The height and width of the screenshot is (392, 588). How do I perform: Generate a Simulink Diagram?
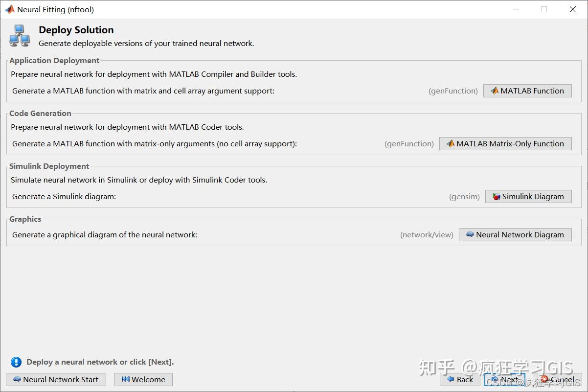pyautogui.click(x=528, y=196)
